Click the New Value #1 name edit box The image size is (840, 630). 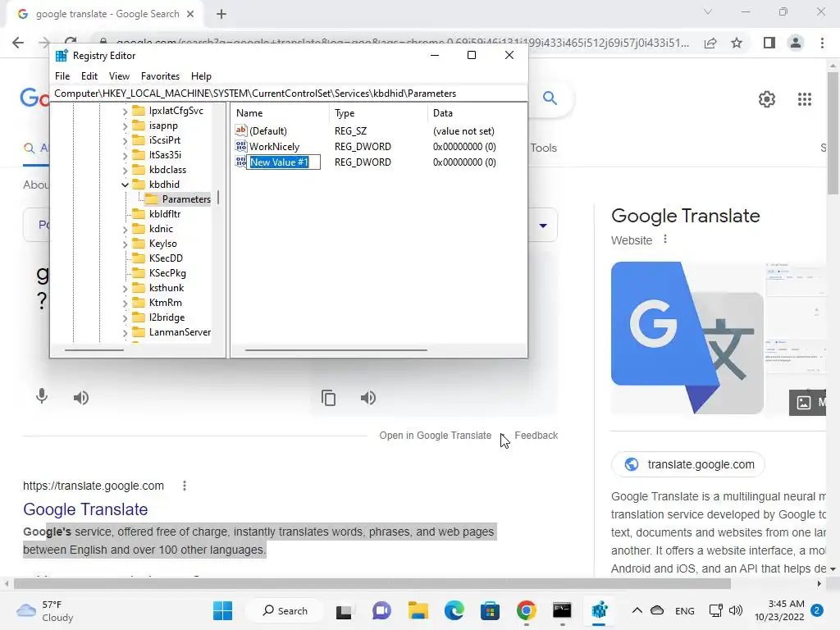[283, 162]
